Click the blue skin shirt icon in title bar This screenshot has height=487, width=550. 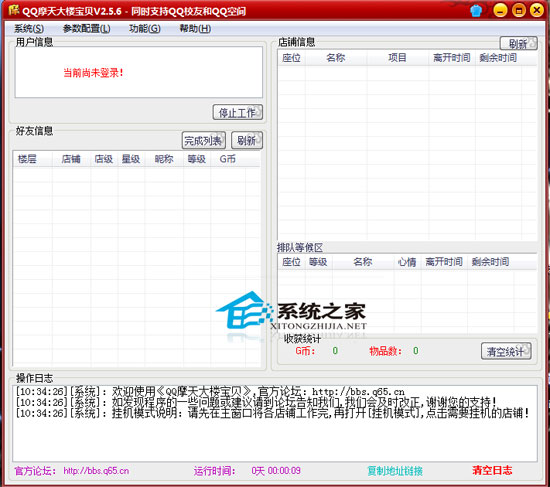[476, 11]
